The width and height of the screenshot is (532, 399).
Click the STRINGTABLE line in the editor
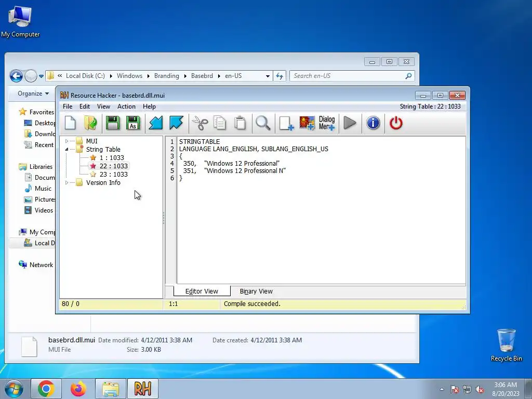point(199,142)
